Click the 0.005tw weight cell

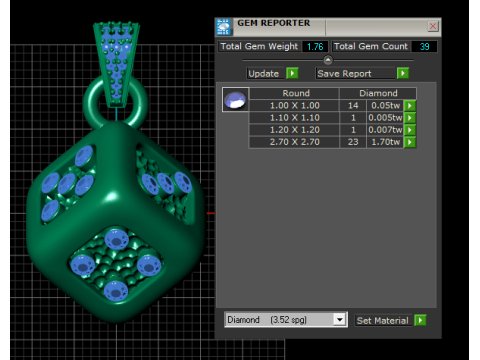[385, 118]
